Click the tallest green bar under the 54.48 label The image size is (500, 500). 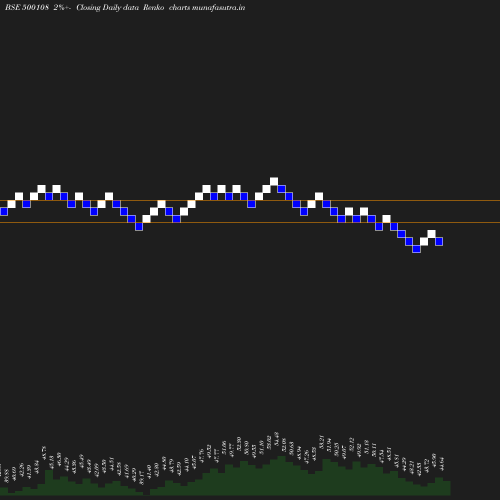pos(282,476)
